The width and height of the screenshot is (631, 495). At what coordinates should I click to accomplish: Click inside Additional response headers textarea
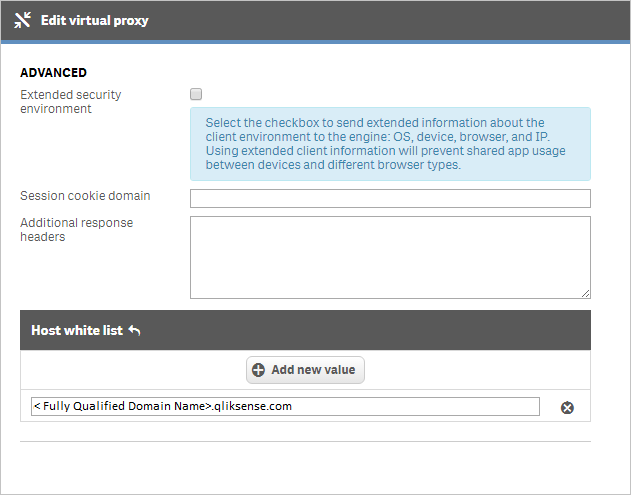[390, 258]
